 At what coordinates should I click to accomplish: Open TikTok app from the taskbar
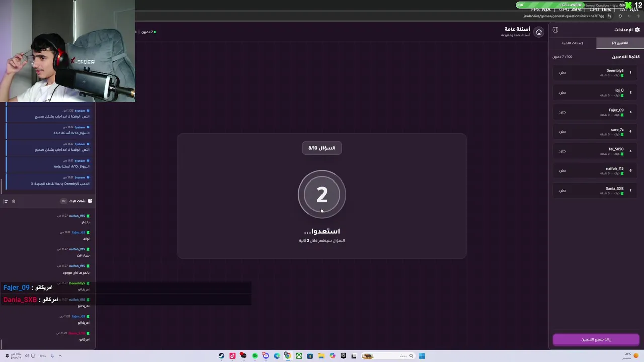232,356
